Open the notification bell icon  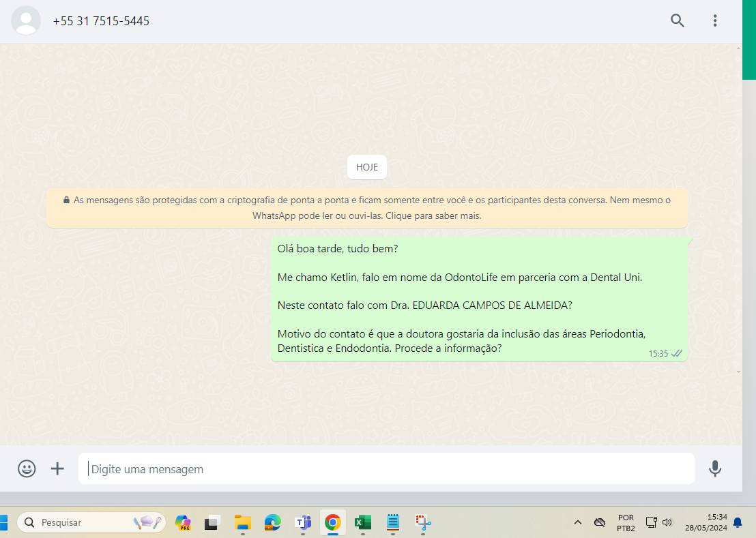(x=738, y=522)
